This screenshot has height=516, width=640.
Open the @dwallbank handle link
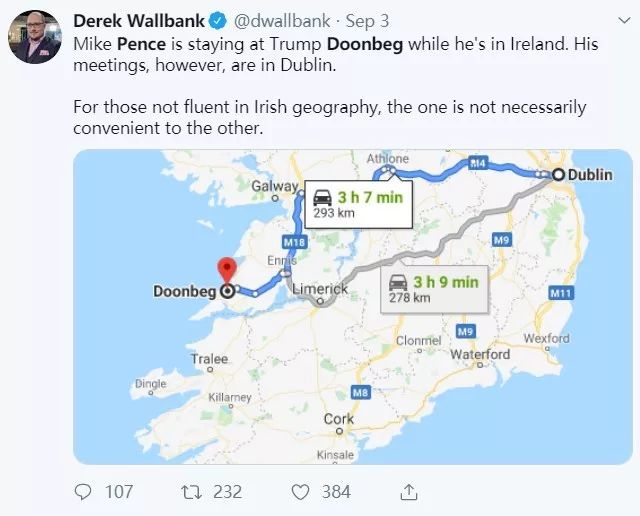point(282,21)
